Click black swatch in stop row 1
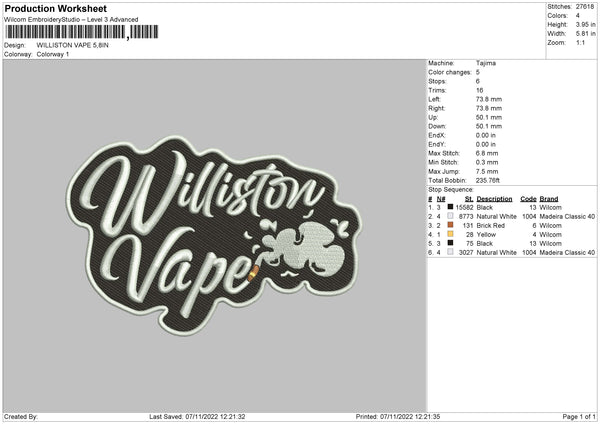 point(450,207)
